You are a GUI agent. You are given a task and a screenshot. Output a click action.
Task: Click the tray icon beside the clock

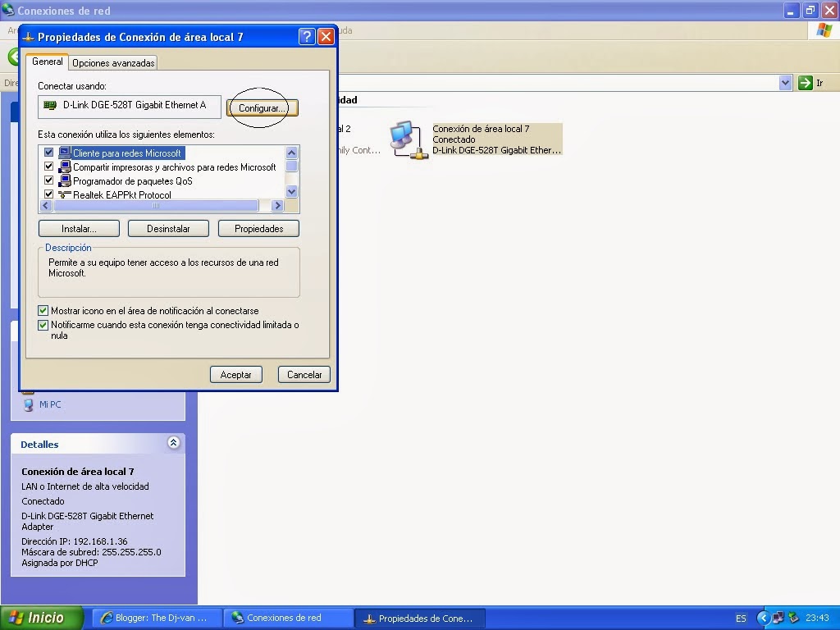794,619
